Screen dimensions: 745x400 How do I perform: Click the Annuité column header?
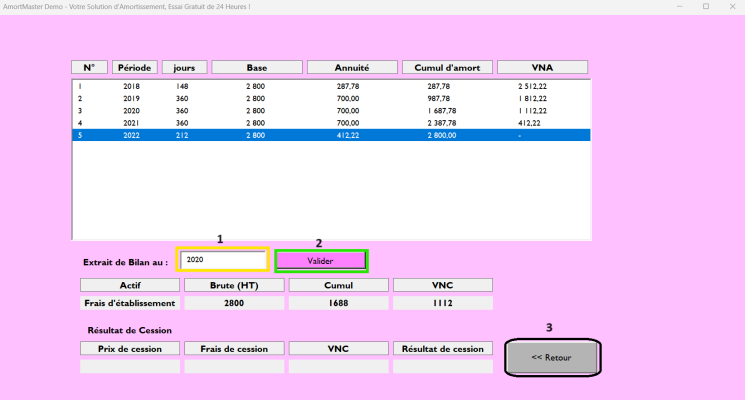pos(352,67)
